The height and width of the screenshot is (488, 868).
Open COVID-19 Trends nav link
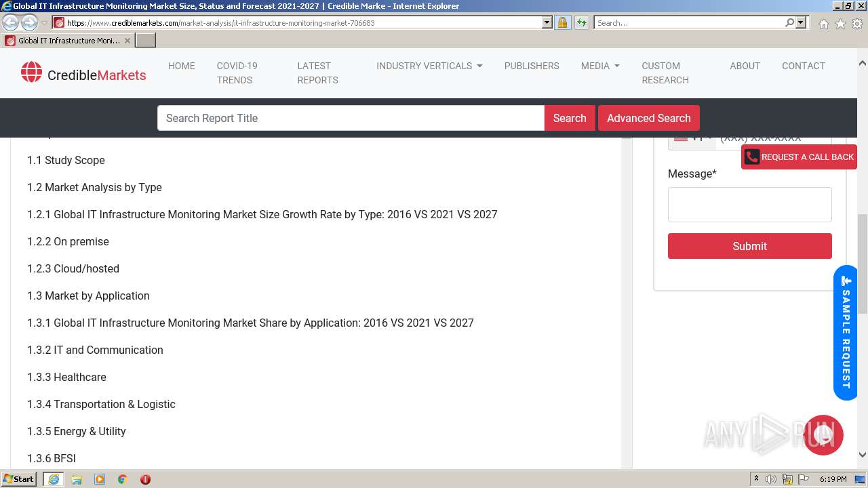click(237, 73)
